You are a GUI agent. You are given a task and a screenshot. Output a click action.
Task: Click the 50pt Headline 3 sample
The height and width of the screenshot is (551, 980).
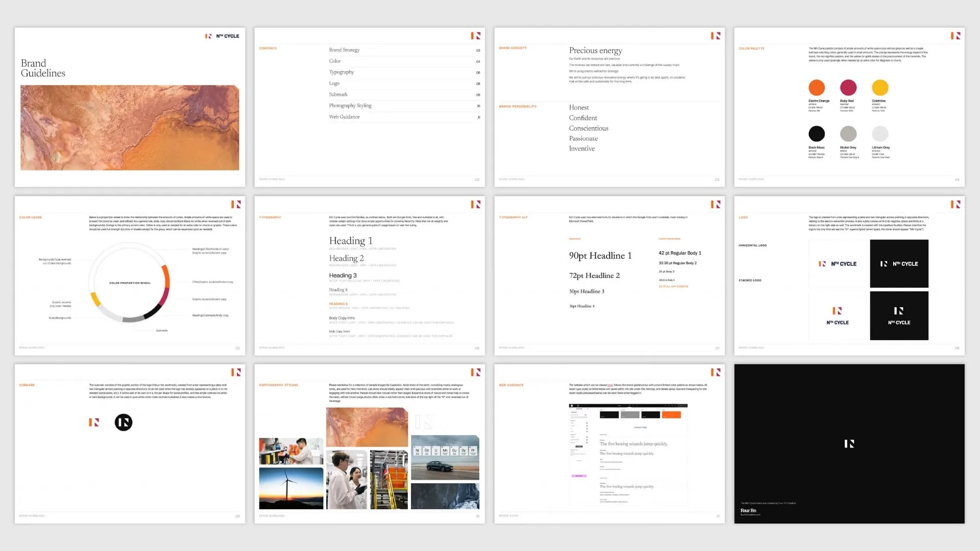[x=586, y=291]
